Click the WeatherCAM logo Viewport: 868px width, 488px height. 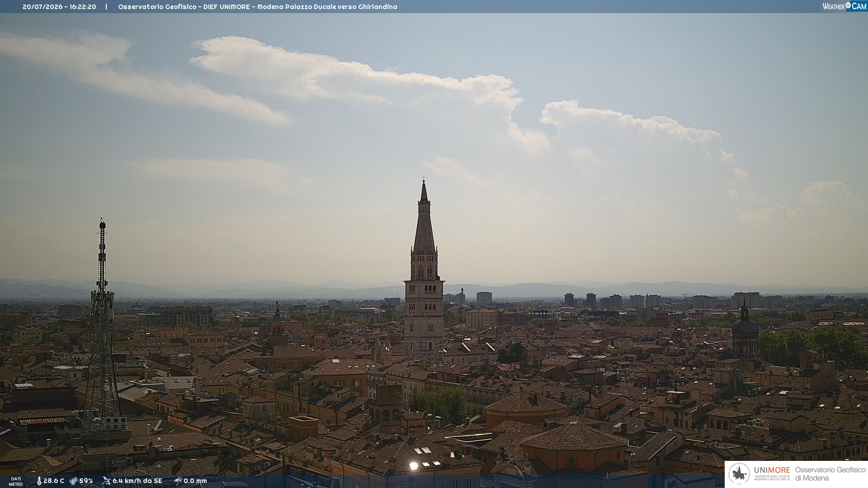[844, 6]
